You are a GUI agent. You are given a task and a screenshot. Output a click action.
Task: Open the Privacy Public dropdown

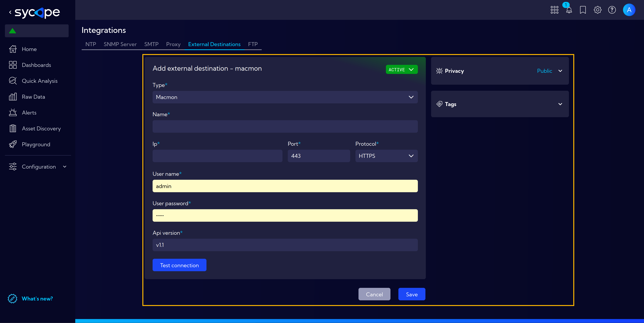point(549,71)
